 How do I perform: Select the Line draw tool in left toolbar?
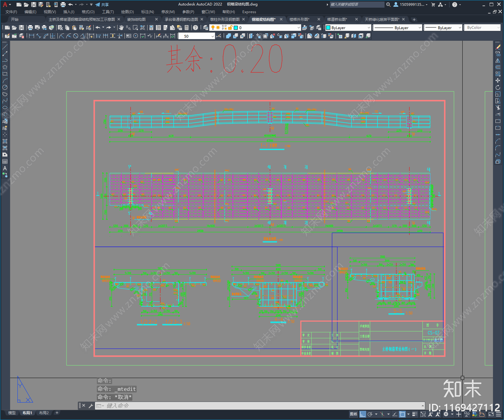tap(5, 47)
